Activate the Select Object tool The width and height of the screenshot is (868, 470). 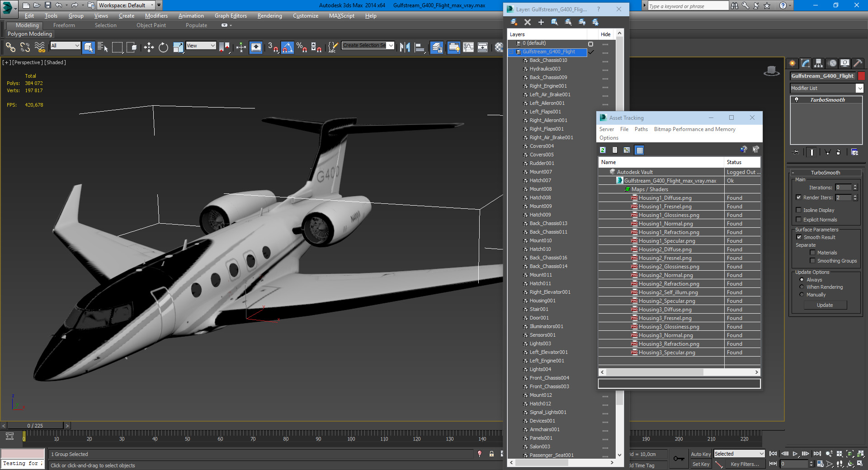click(89, 47)
